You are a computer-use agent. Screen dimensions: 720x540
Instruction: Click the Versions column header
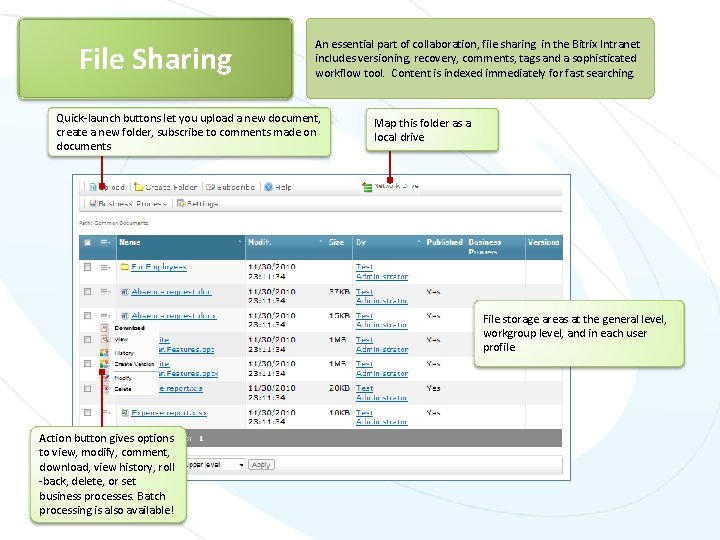coord(543,242)
